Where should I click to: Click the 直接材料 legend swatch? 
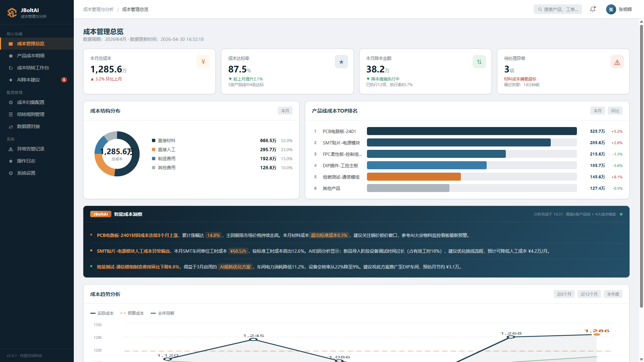[x=154, y=140]
